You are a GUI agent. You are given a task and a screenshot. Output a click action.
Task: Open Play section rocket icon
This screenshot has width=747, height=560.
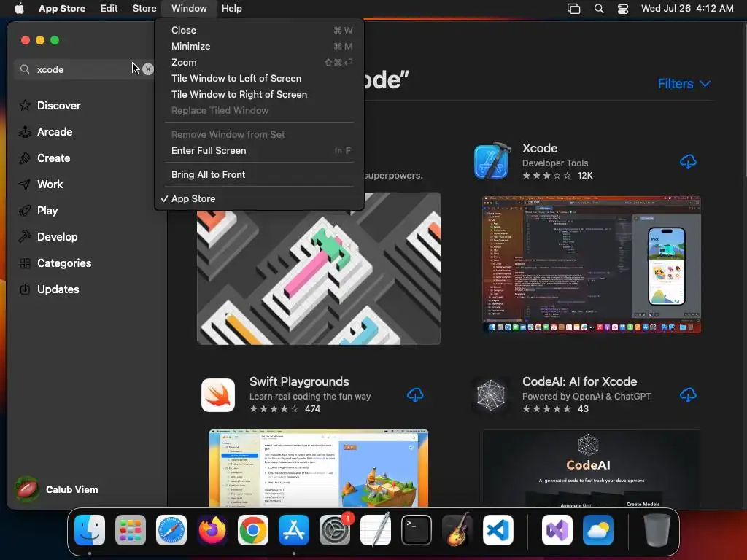coord(25,211)
